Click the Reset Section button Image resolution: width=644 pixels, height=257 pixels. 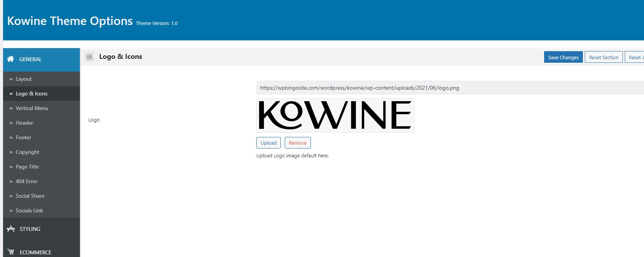(604, 57)
